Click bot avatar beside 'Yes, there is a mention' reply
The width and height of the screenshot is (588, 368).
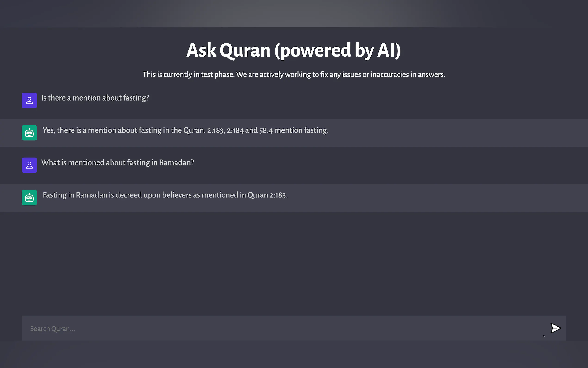click(29, 133)
